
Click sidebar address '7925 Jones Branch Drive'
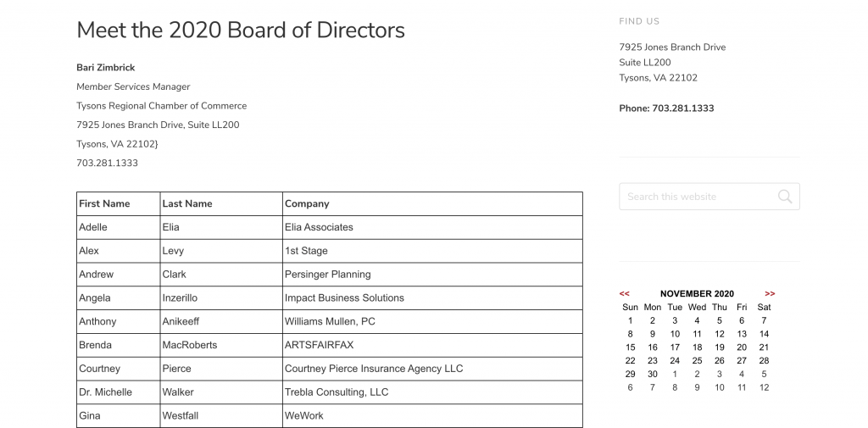coord(672,47)
